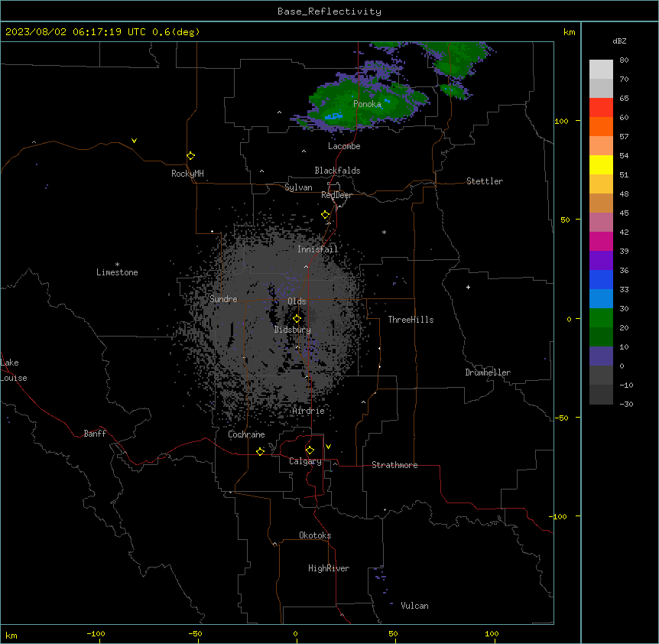Select the light blue 33-30 dBZ legend swatch
659x644 pixels.
click(x=601, y=299)
